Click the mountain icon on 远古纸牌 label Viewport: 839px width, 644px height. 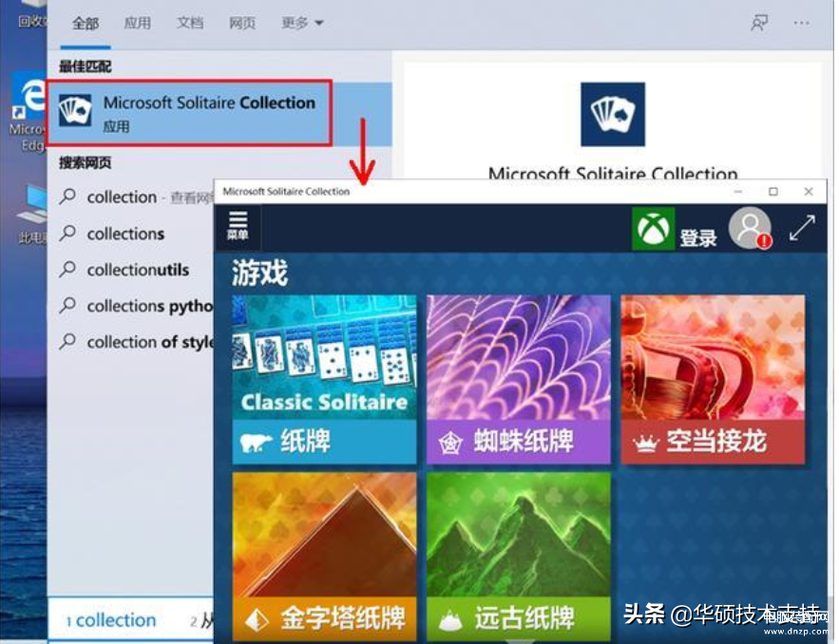pos(450,620)
